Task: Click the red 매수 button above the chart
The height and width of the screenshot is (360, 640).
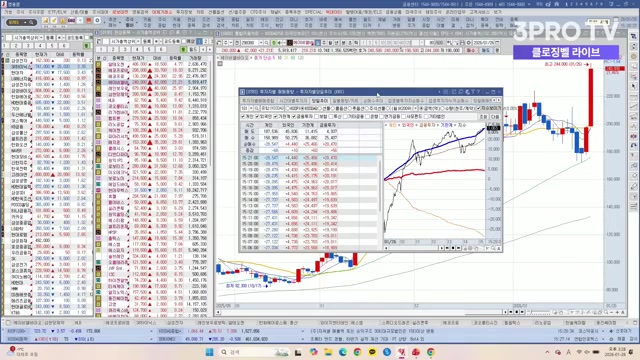Action: [471, 50]
